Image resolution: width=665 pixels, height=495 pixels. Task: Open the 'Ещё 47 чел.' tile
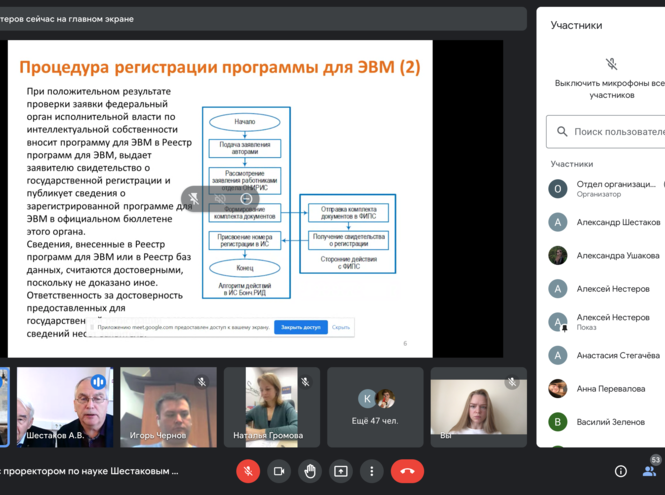coord(375,407)
